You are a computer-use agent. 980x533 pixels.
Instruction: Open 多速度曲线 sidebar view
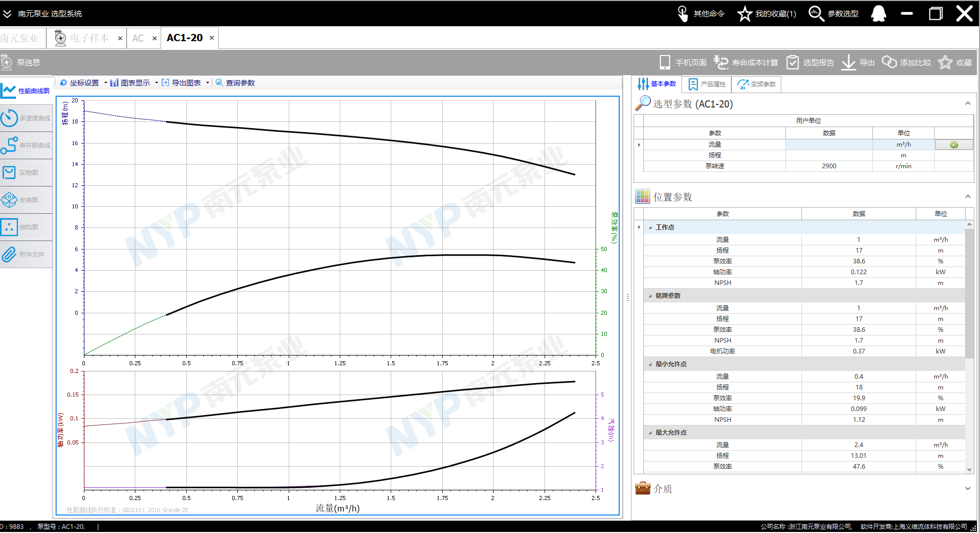tap(26, 118)
